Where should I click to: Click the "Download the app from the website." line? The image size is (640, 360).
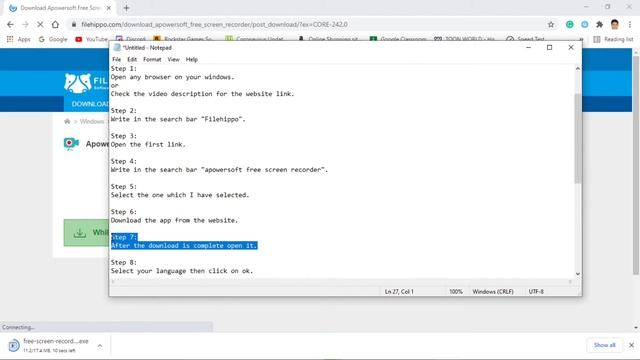click(174, 220)
